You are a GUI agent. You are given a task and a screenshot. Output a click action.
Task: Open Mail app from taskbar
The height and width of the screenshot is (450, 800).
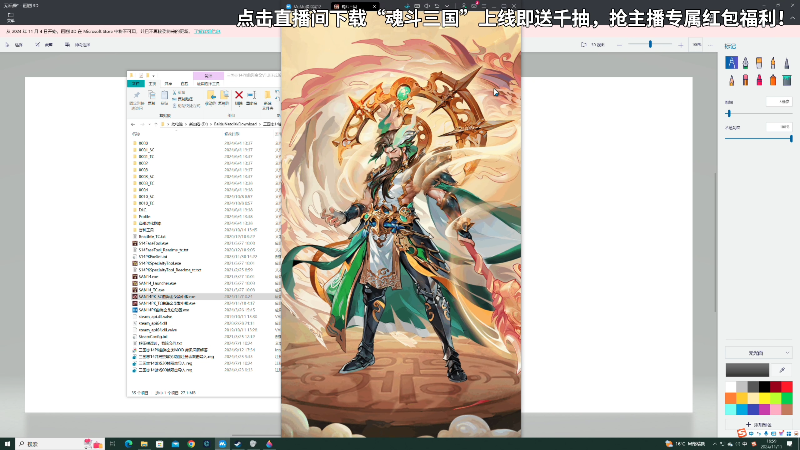coord(175,444)
